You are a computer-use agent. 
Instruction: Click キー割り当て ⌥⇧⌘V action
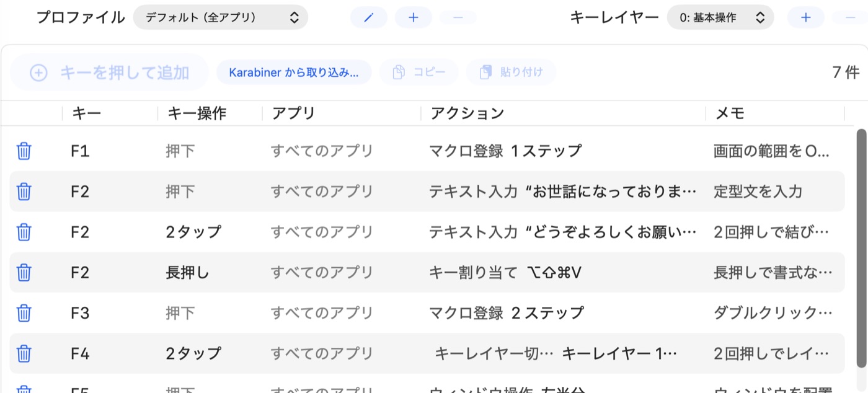coord(505,273)
